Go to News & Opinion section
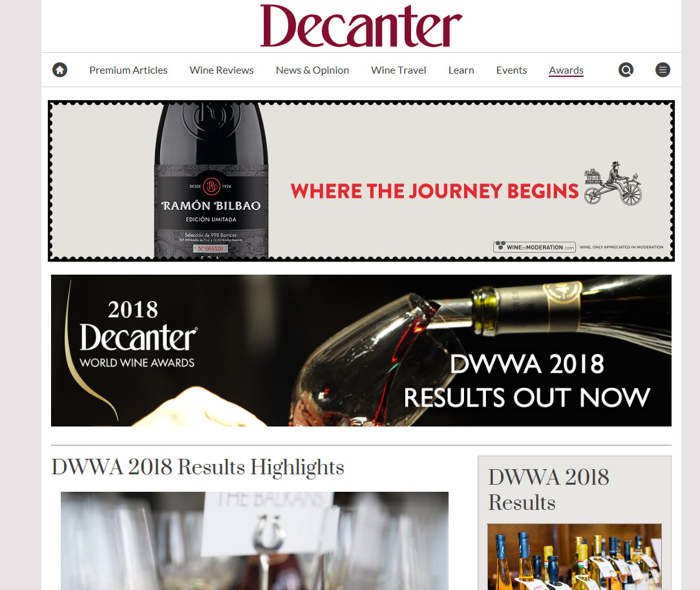This screenshot has width=700, height=590. pos(312,70)
